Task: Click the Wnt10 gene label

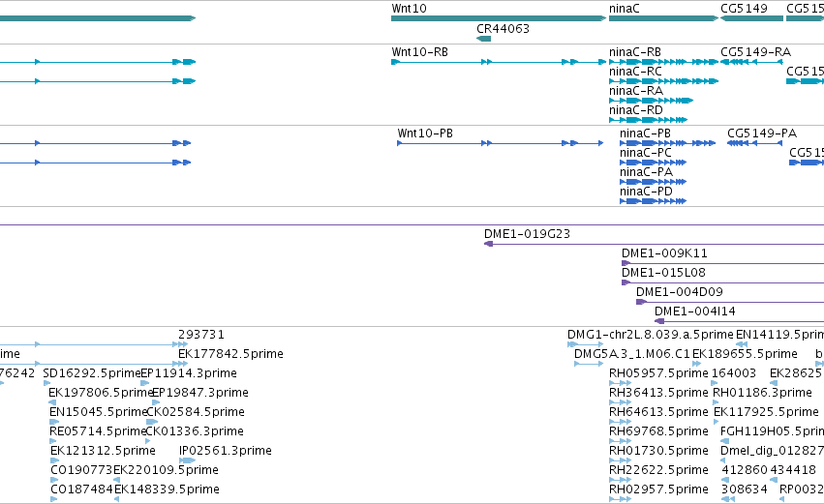Action: pos(409,9)
